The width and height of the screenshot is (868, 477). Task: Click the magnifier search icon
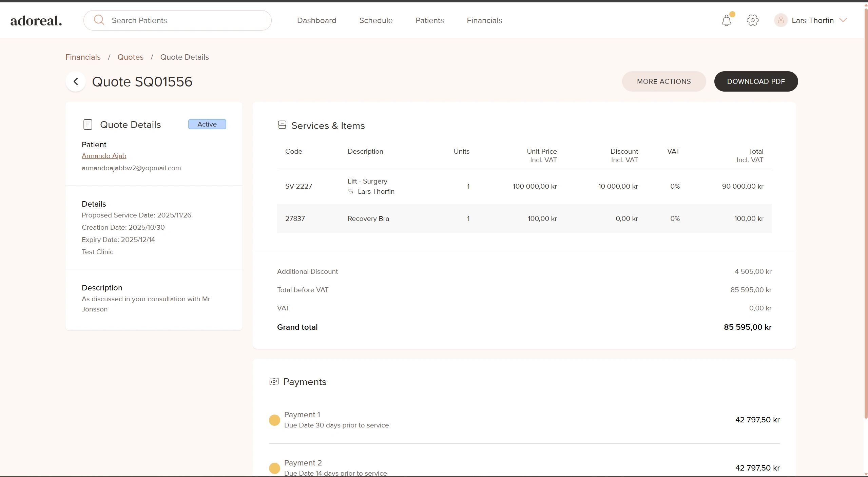[x=99, y=20]
